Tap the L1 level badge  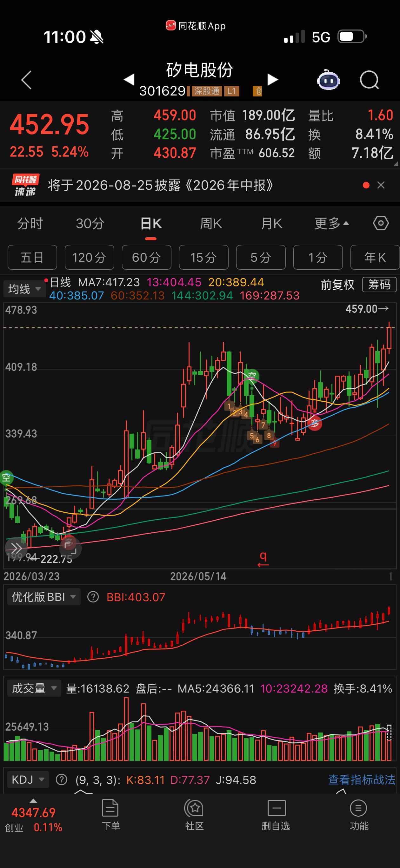231,91
